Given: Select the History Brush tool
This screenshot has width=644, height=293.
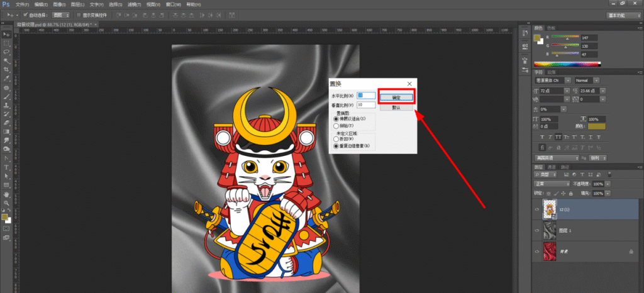Looking at the screenshot, I should 6,114.
